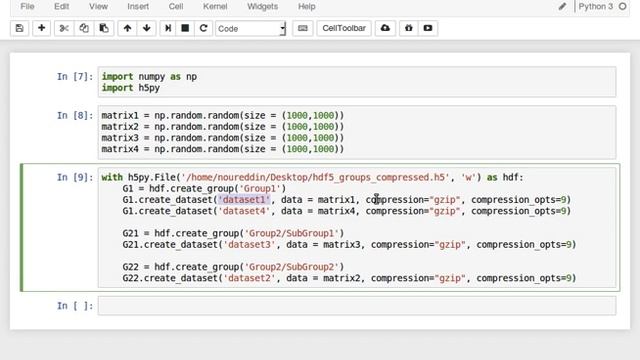This screenshot has height=360, width=640.
Task: Click the 'Group2/SubGroup1' string
Action: pos(291,233)
